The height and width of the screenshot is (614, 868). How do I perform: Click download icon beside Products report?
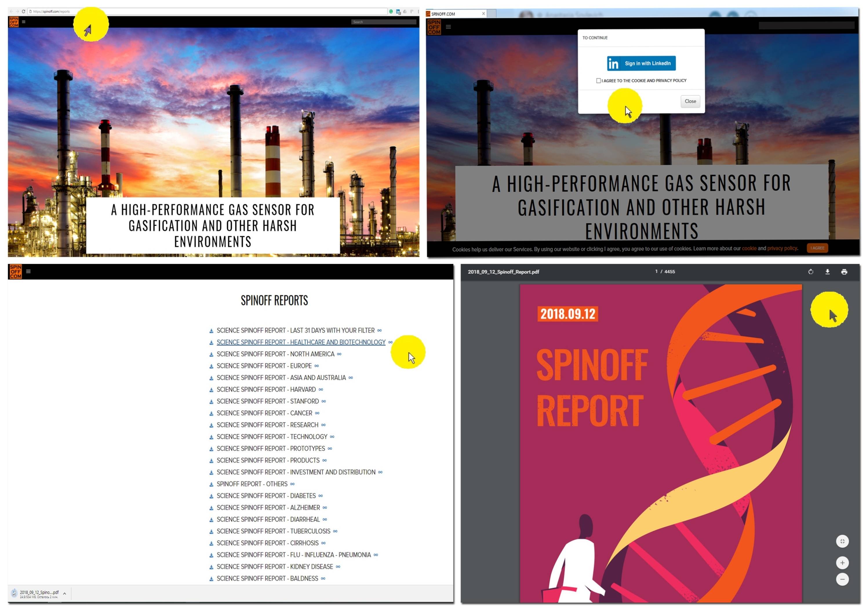point(211,461)
